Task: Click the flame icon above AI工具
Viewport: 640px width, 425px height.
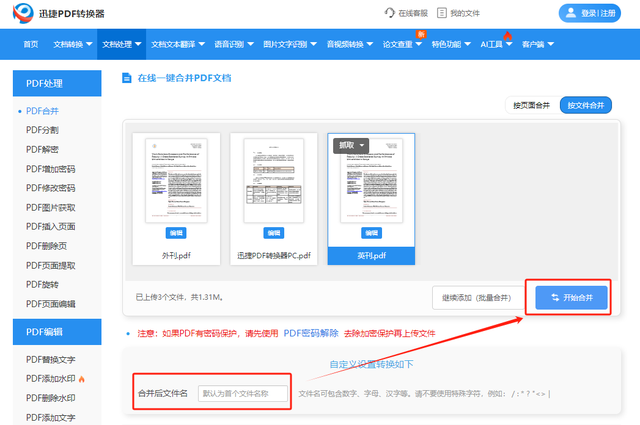Action: click(507, 36)
